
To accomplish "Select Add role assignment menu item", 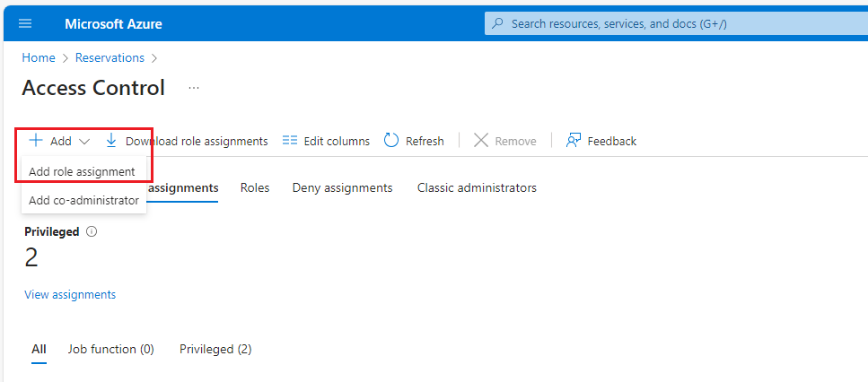I will (82, 171).
